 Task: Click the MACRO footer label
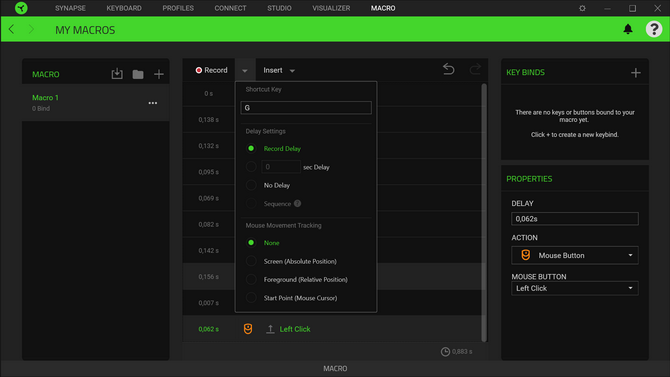[335, 368]
